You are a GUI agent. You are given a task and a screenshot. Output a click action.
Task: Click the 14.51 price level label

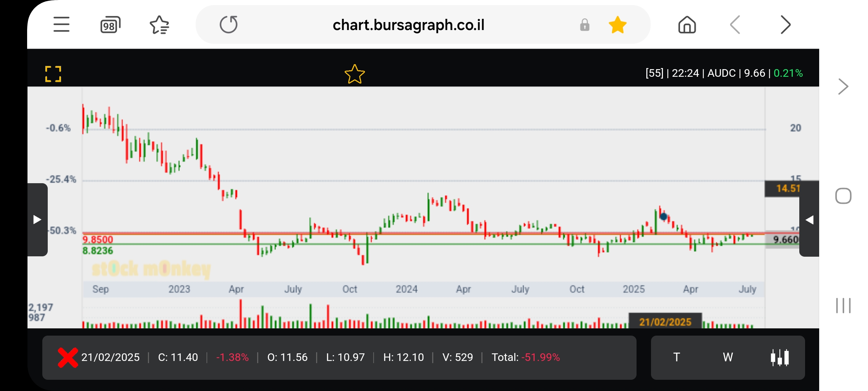tap(787, 188)
